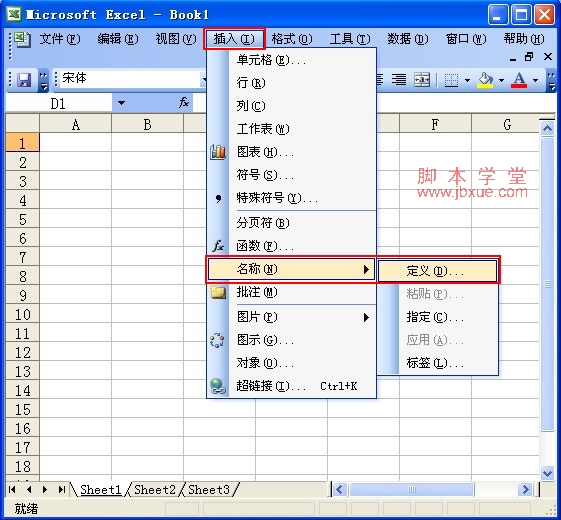Viewport: 561px width, 520px height.
Task: Select 指定(C)... in the Name submenu
Action: pos(438,317)
